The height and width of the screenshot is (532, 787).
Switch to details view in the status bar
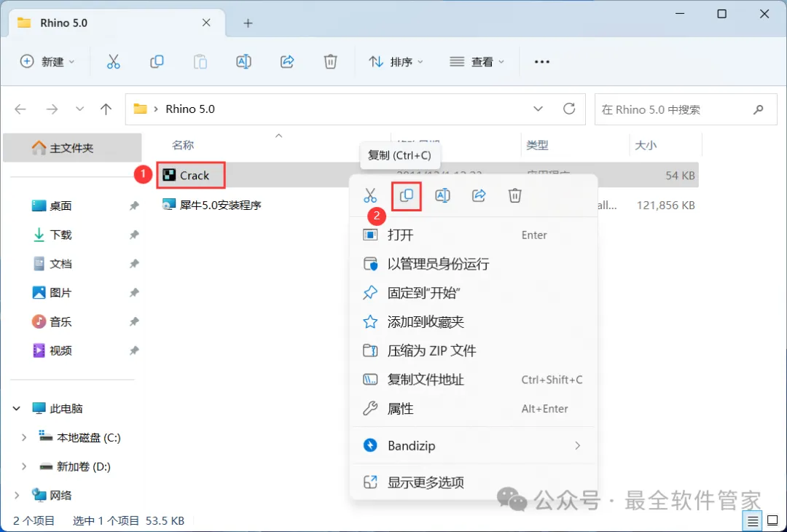pyautogui.click(x=753, y=521)
